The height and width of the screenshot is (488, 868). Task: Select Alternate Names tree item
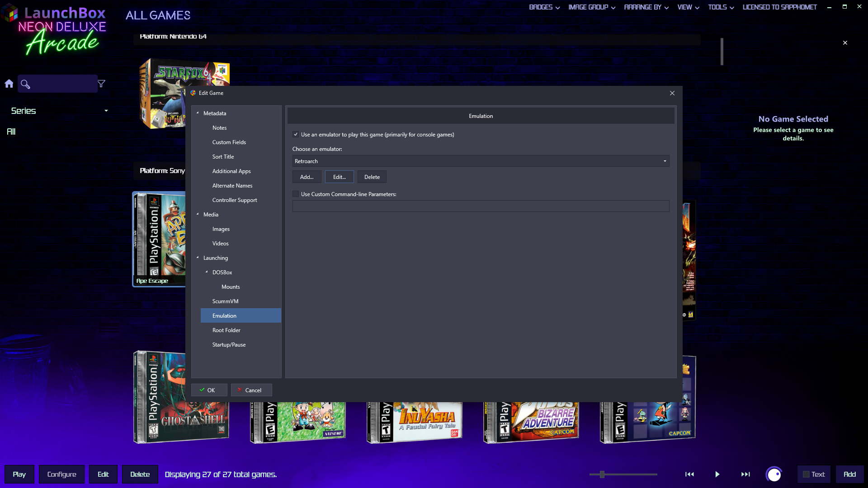pyautogui.click(x=232, y=185)
